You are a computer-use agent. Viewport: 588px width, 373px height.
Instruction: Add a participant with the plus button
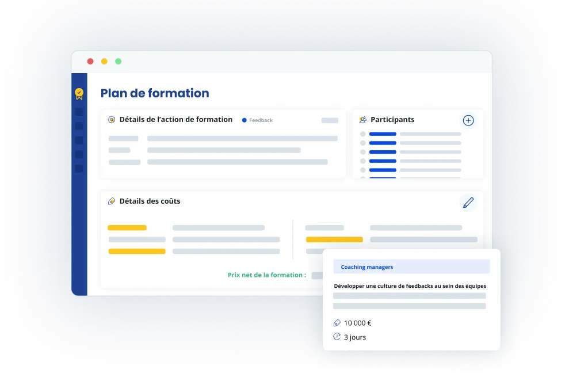tap(468, 120)
